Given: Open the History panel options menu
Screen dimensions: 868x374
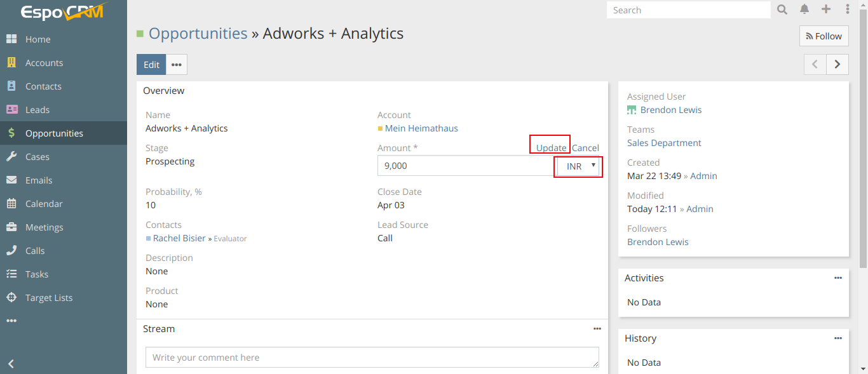Looking at the screenshot, I should coord(838,338).
